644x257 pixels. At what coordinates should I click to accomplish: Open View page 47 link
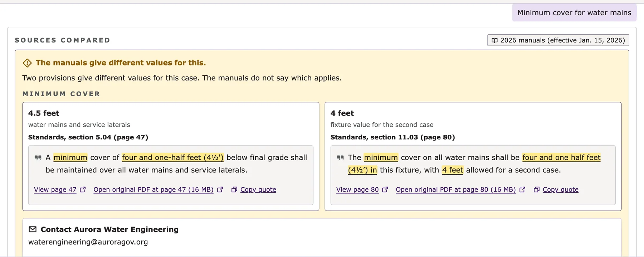tap(55, 189)
